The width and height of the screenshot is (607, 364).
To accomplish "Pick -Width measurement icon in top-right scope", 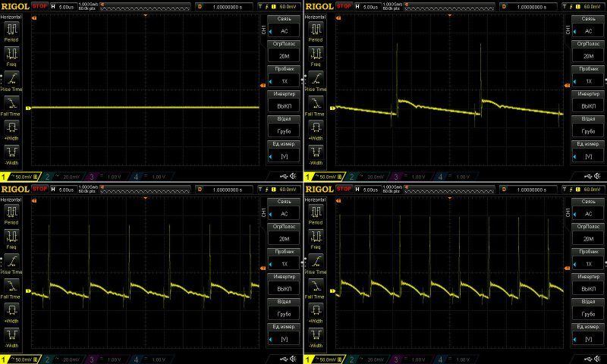I will [x=315, y=152].
